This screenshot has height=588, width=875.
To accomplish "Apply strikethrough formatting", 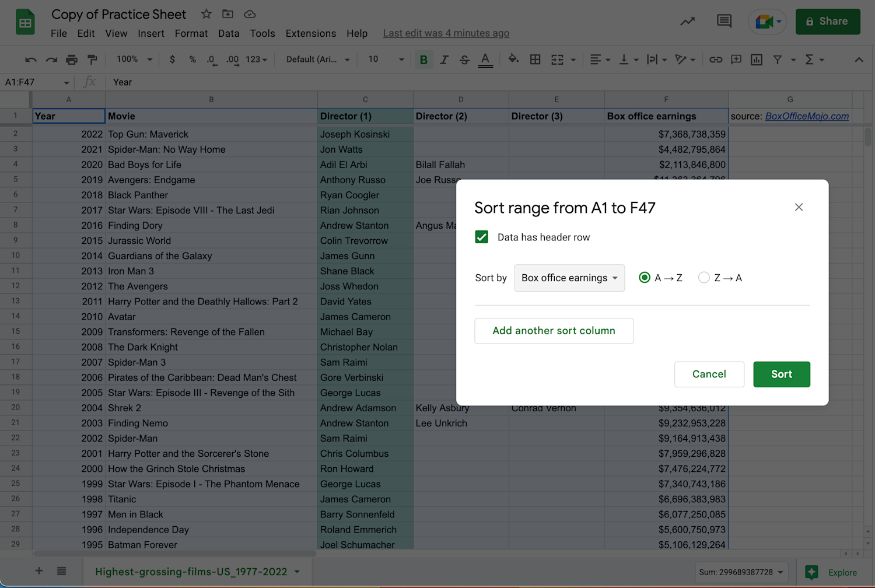I will point(464,60).
